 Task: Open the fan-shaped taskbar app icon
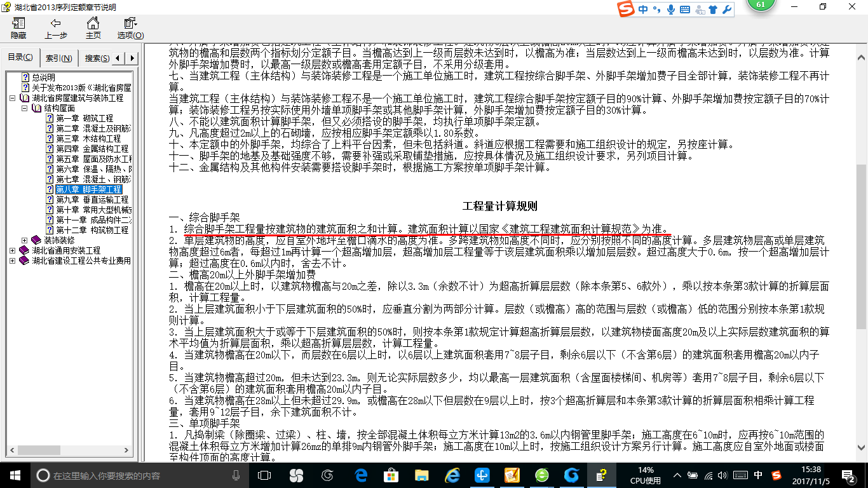click(296, 475)
